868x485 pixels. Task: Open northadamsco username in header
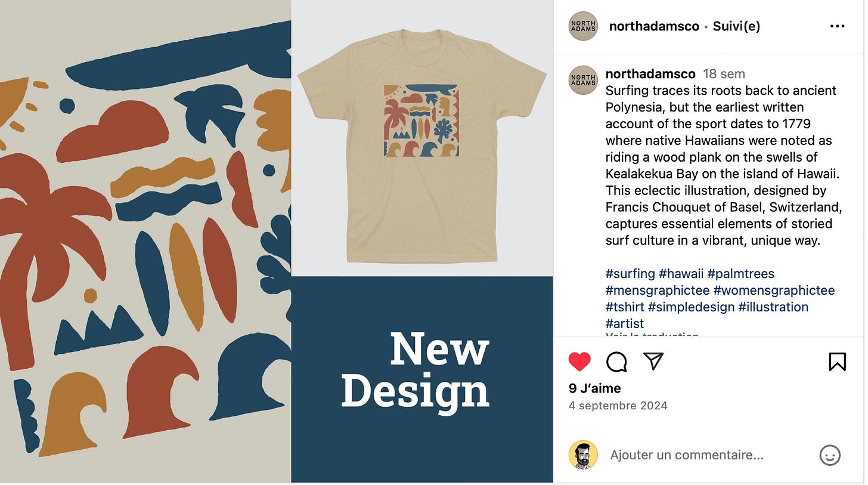coord(654,26)
